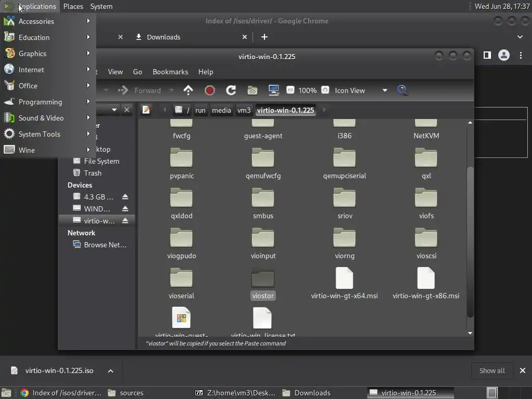Go to the media path segment
Viewport: 532px width, 399px height.
(x=221, y=110)
